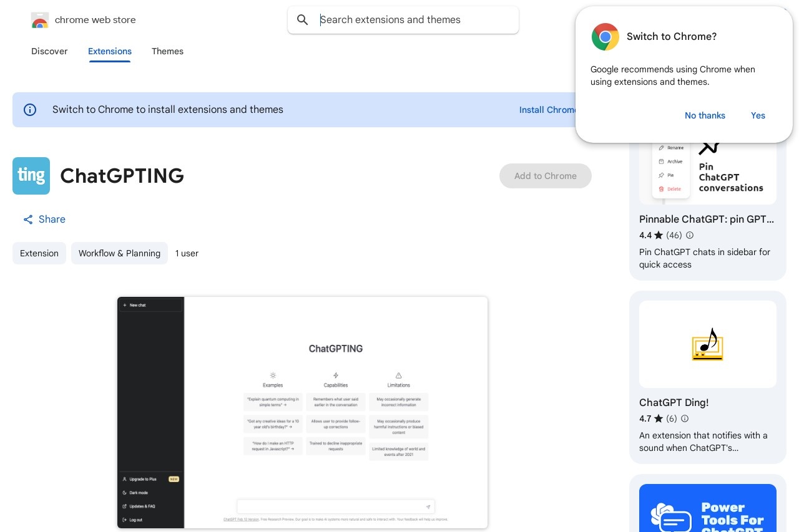Screen dimensions: 799x532
Task: Open the Pinnable ChatGPT preview image
Action: point(708,173)
